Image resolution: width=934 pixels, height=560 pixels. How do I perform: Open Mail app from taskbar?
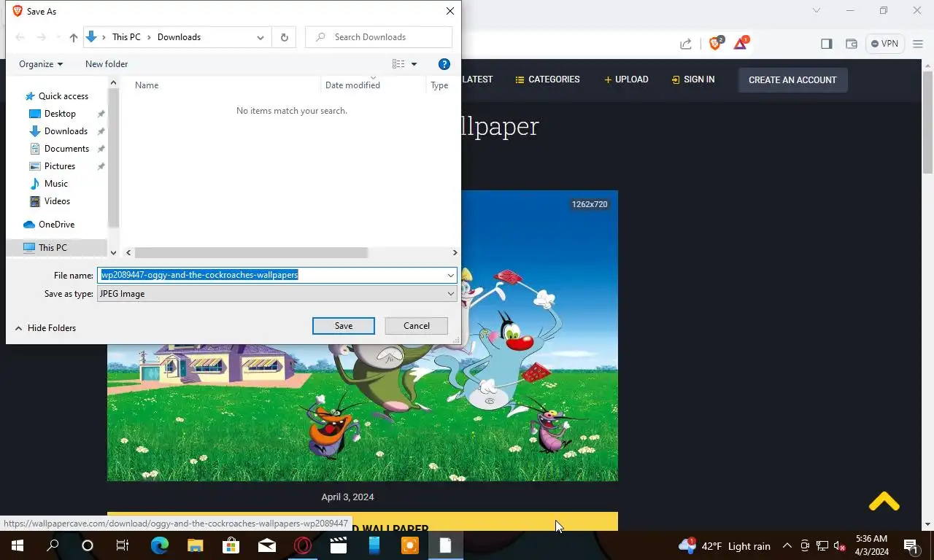pyautogui.click(x=267, y=545)
